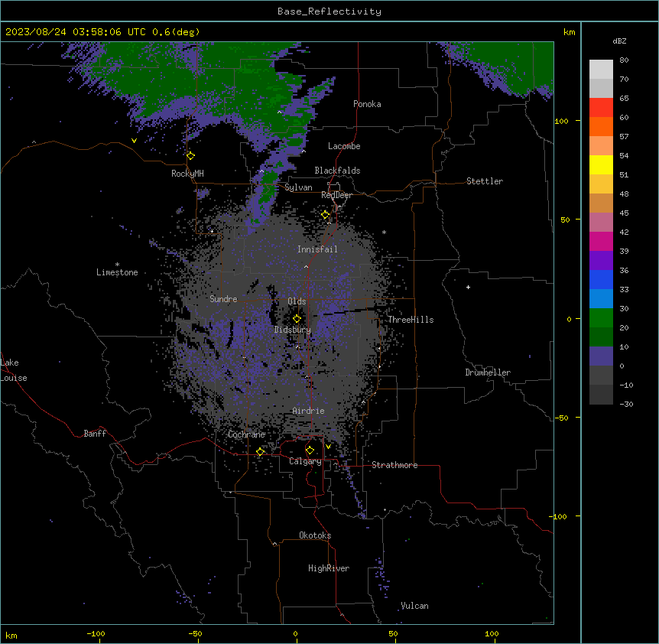Click the Innisfail city label
The width and height of the screenshot is (659, 644).
click(317, 249)
